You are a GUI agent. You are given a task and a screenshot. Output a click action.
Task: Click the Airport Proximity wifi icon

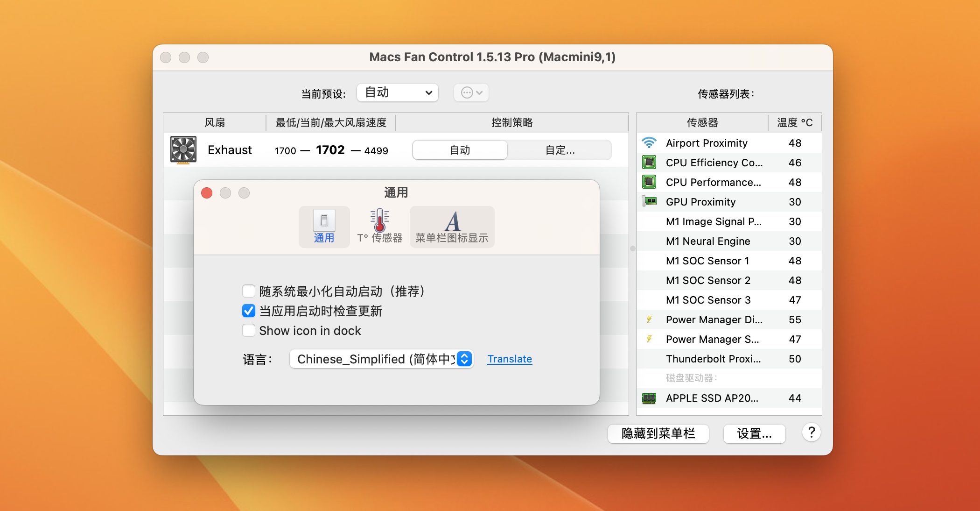[x=649, y=143]
